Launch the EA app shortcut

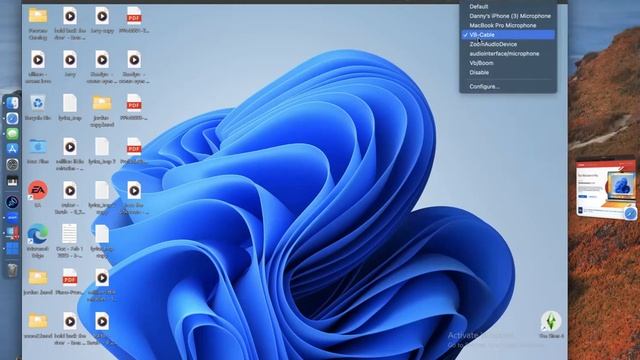pyautogui.click(x=38, y=194)
